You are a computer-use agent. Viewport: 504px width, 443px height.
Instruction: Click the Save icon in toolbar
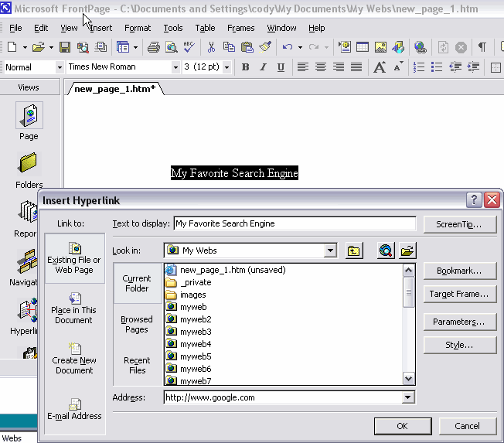coord(65,47)
